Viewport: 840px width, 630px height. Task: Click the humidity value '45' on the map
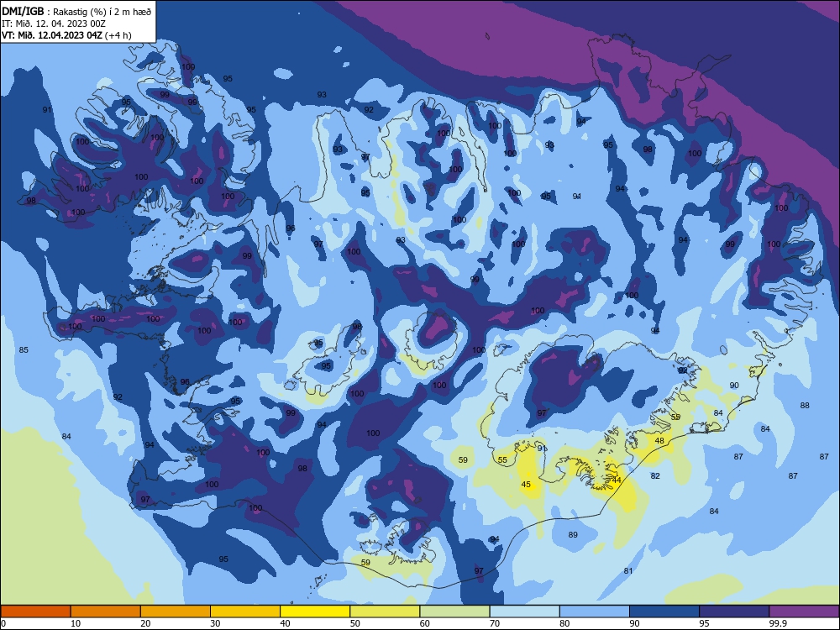pyautogui.click(x=526, y=485)
